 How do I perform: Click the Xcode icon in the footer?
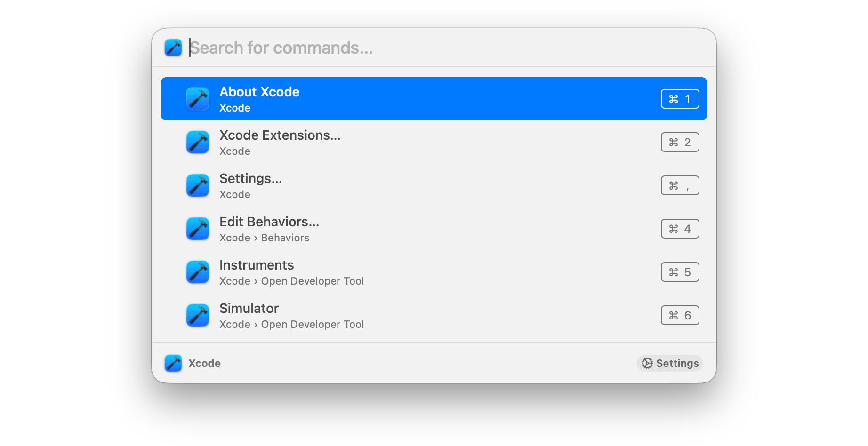[173, 363]
